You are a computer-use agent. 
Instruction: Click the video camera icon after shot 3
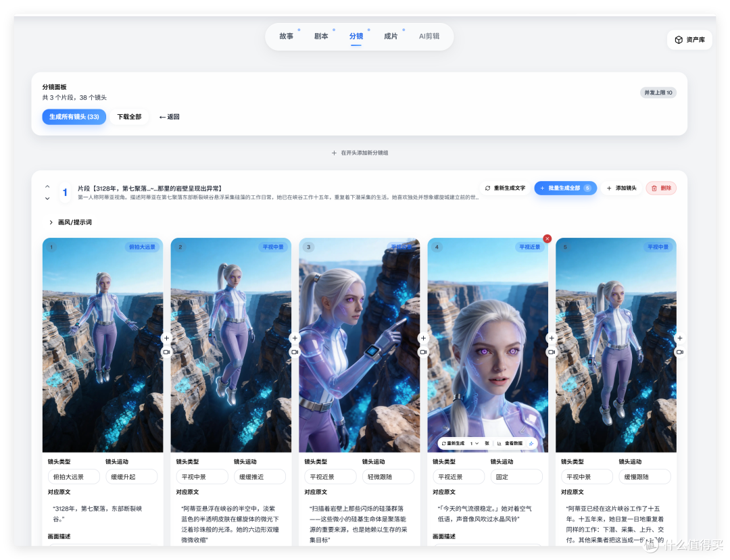(423, 352)
